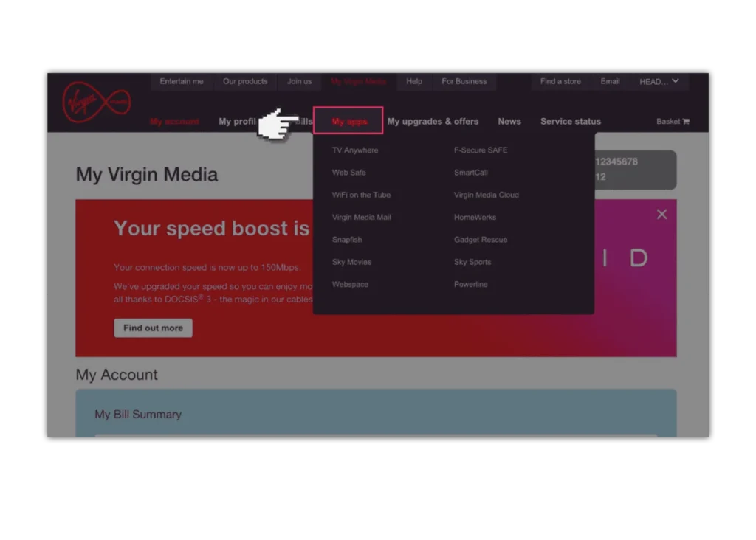Viewport: 756px width, 540px height.
Task: Click the Your speed boost headline
Action: (x=212, y=229)
